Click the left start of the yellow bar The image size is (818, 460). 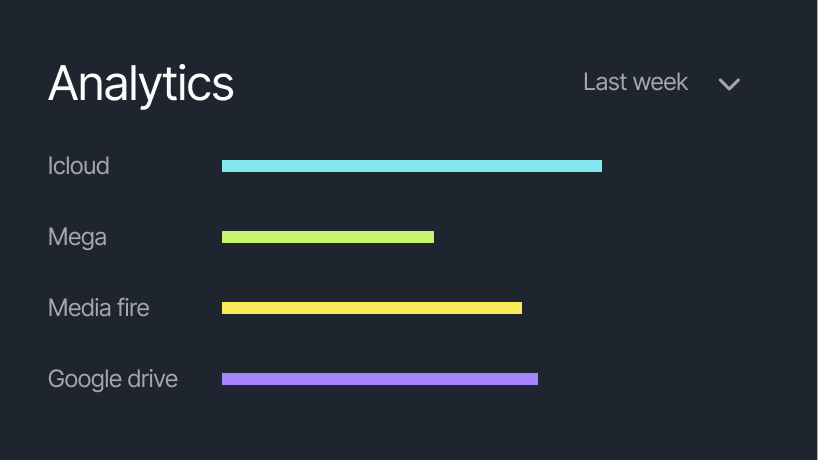(227, 308)
